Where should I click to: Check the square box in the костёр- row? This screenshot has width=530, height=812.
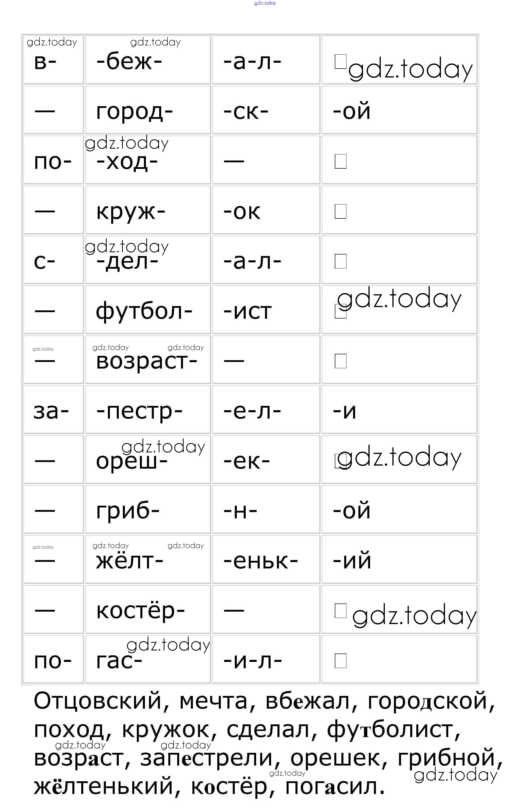coord(340,611)
